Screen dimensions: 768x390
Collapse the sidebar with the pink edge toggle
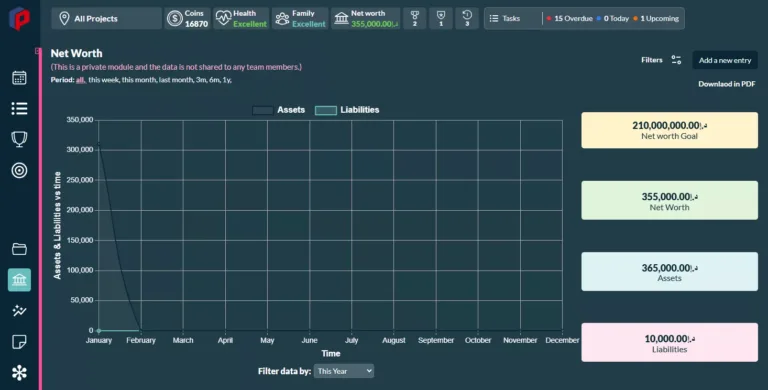[x=37, y=51]
